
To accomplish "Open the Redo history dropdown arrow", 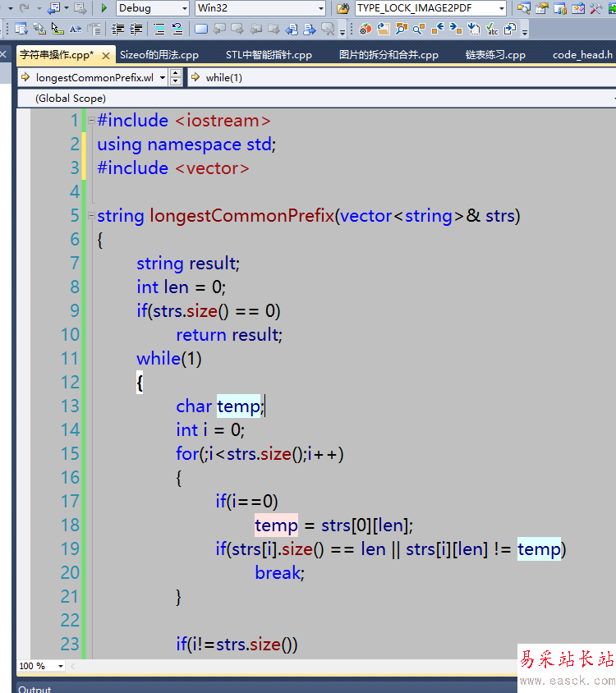I will click(39, 8).
